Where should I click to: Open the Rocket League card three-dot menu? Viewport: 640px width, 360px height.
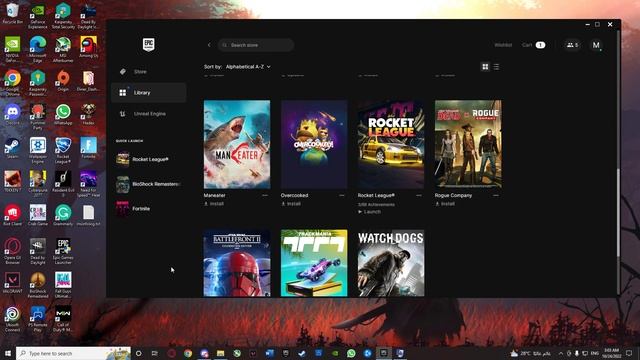(419, 196)
